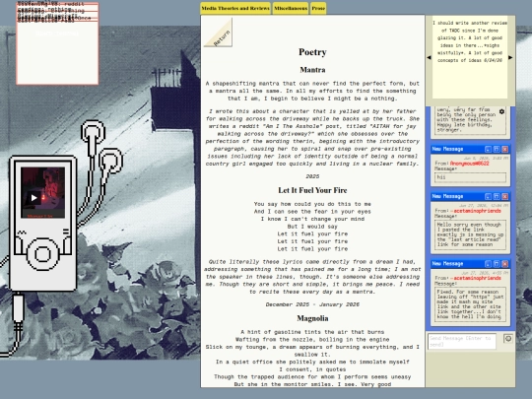This screenshot has width=532, height=399.
Task: Click ~acetaminophriends on the 4:55 PM message
Action: click(x=475, y=278)
